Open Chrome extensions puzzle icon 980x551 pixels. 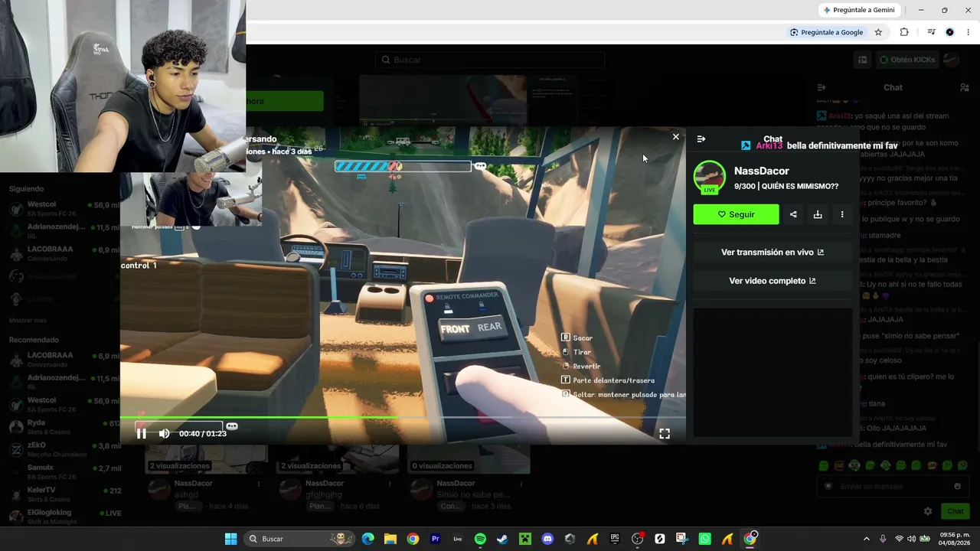point(904,32)
